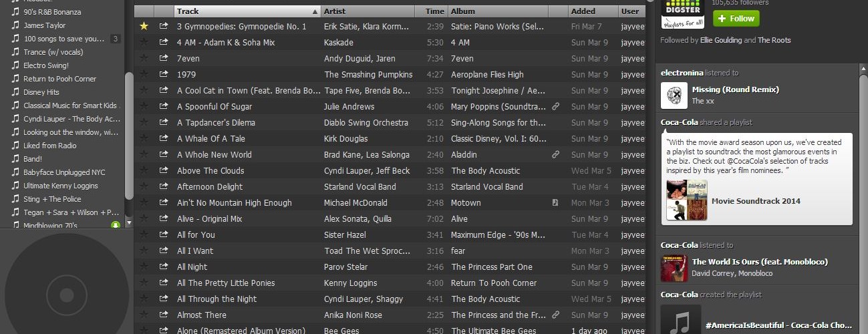This screenshot has height=334, width=868.
Task: Click link icon beside Aladdin album
Action: 555,155
